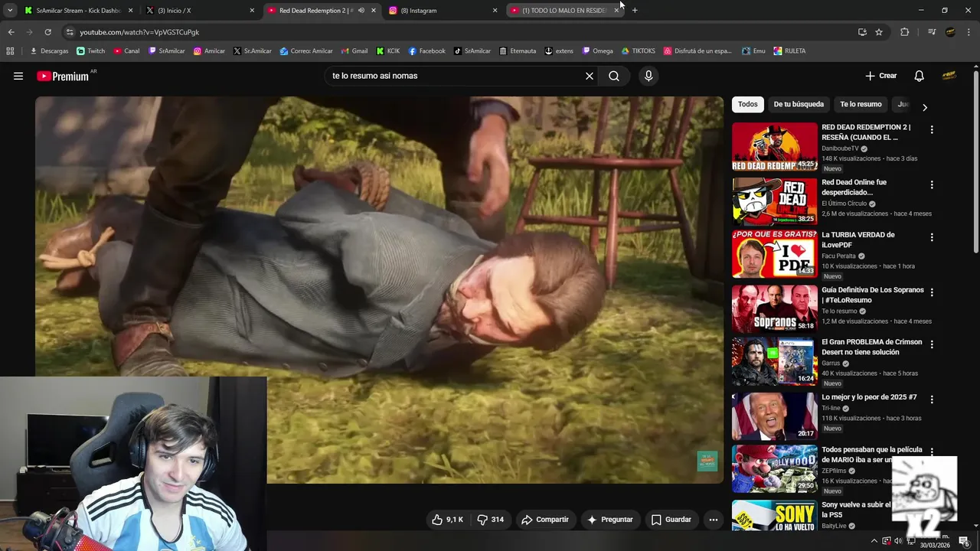Go to YouTube Premium home logo
The image size is (980, 551).
[x=63, y=76]
